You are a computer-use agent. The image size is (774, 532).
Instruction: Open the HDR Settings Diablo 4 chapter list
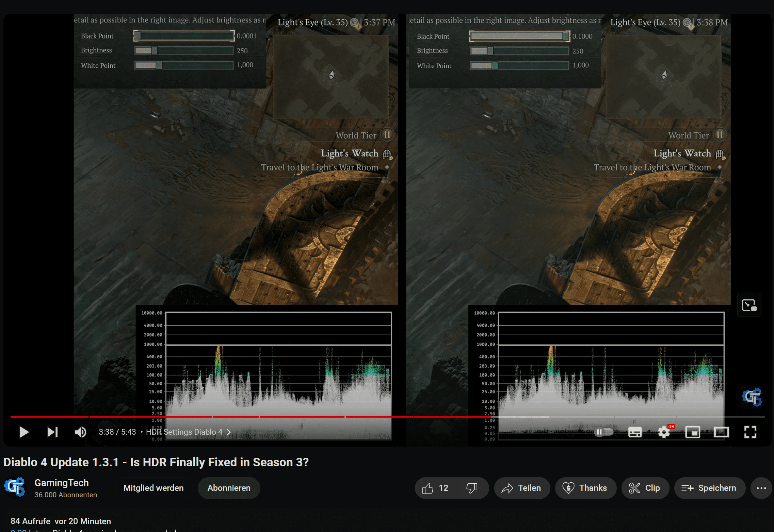coord(188,432)
